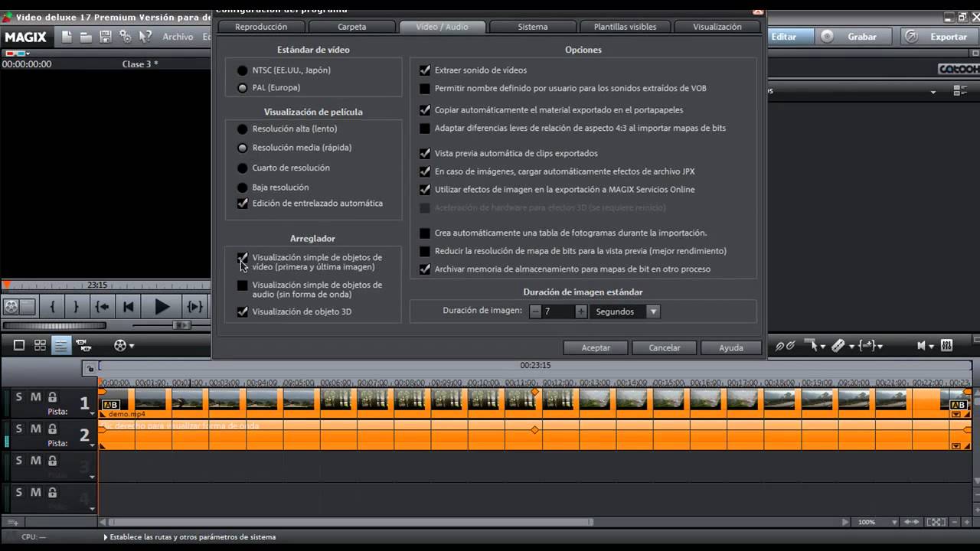This screenshot has height=551, width=980.
Task: Select the razor cut tool
Action: pyautogui.click(x=838, y=346)
